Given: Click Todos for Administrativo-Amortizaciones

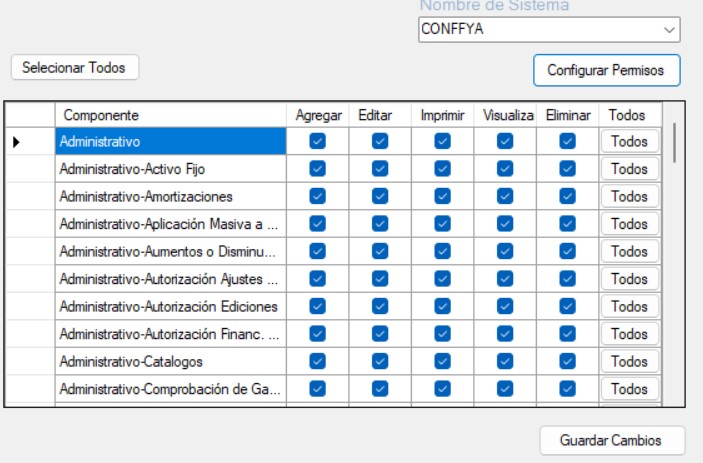Looking at the screenshot, I should [x=630, y=196].
